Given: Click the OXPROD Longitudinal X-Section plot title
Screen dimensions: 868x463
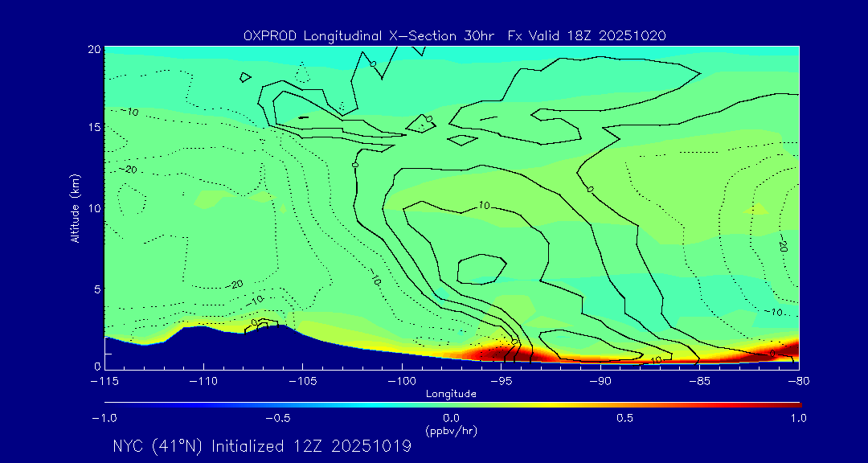Looking at the screenshot, I should [x=454, y=36].
